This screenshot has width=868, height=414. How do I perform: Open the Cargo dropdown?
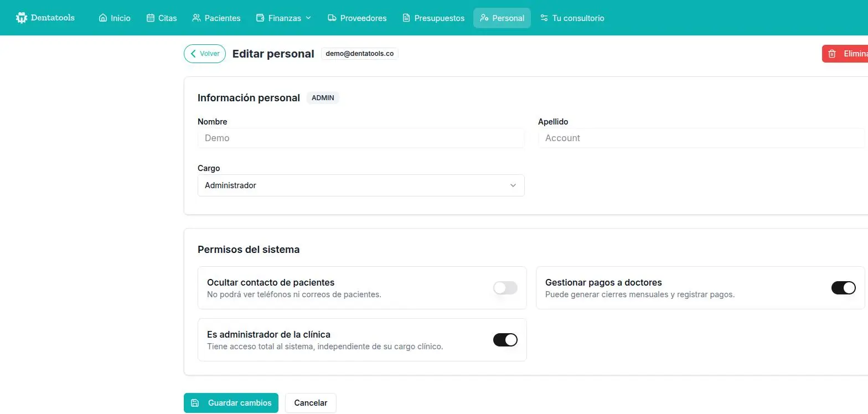pos(361,185)
